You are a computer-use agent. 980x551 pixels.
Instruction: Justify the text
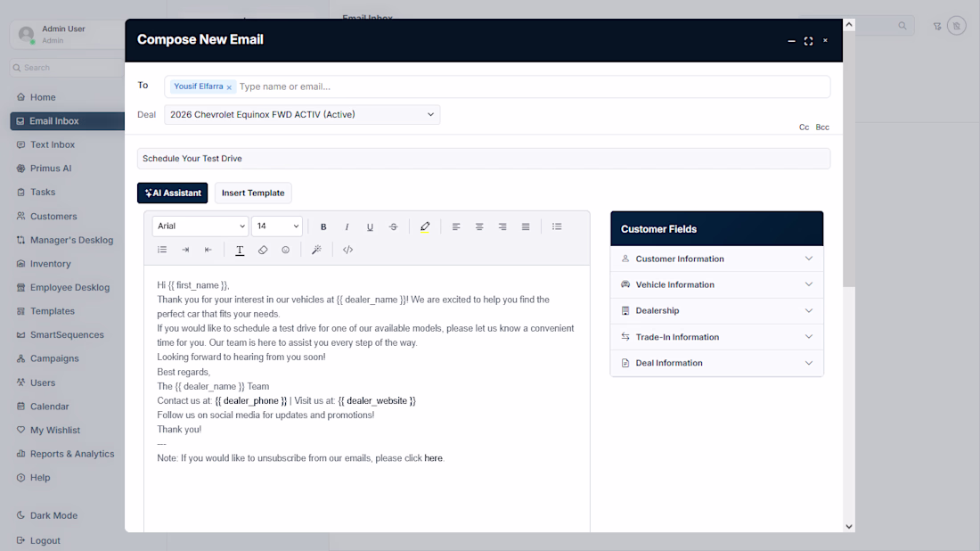point(526,226)
